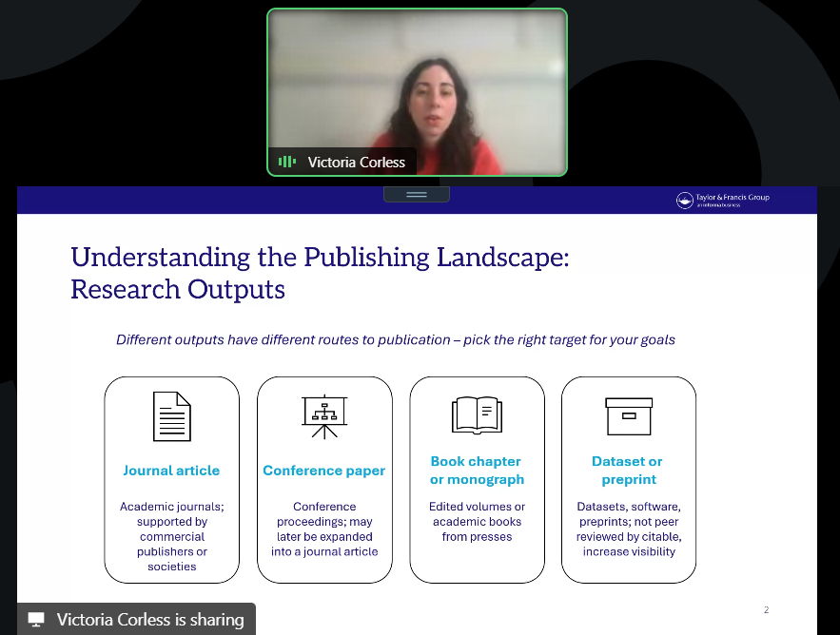Click the 'Academic journals; supported by commercial publishers' description
Image resolution: width=840 pixels, height=635 pixels.
click(x=172, y=536)
